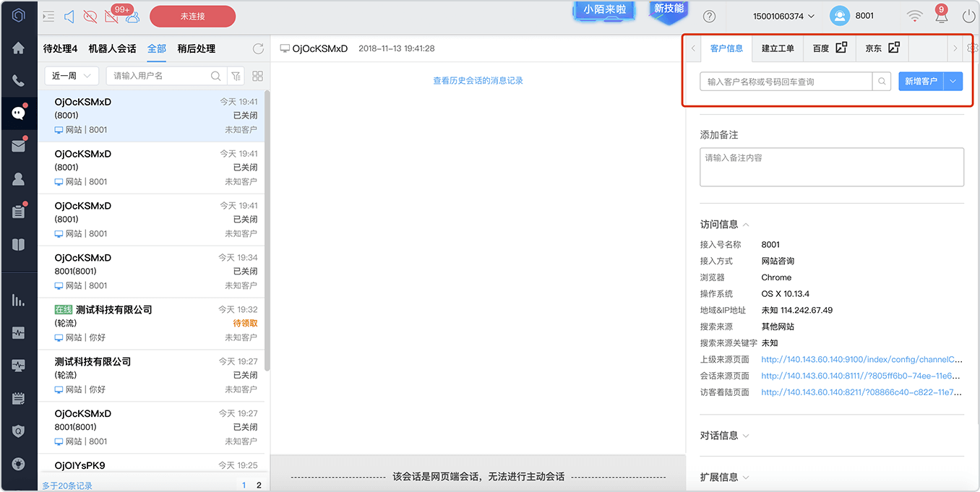Expand the 新增客户 dropdown arrow
Screen dimensions: 980x492
click(953, 82)
